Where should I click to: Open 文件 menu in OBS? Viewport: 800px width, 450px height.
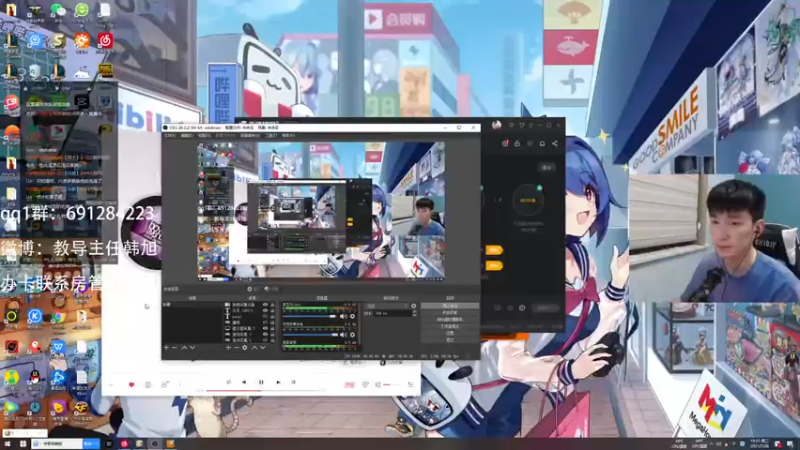tap(170, 136)
